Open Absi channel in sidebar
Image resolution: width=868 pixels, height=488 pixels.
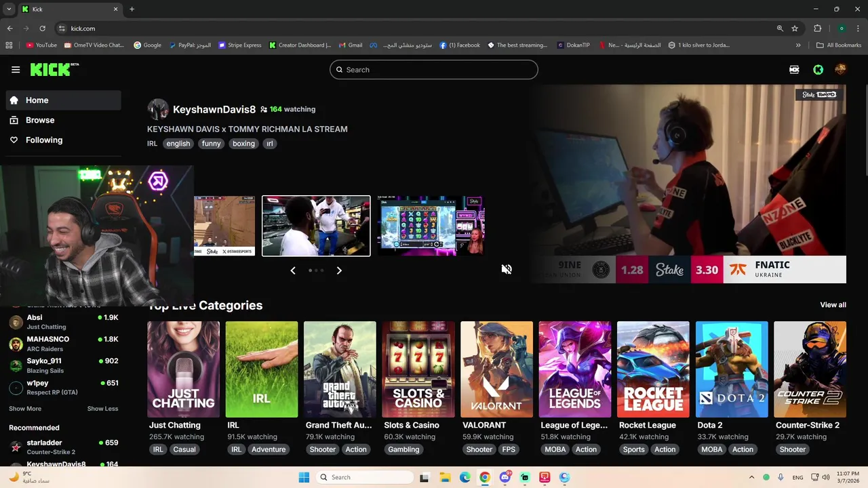click(x=63, y=322)
